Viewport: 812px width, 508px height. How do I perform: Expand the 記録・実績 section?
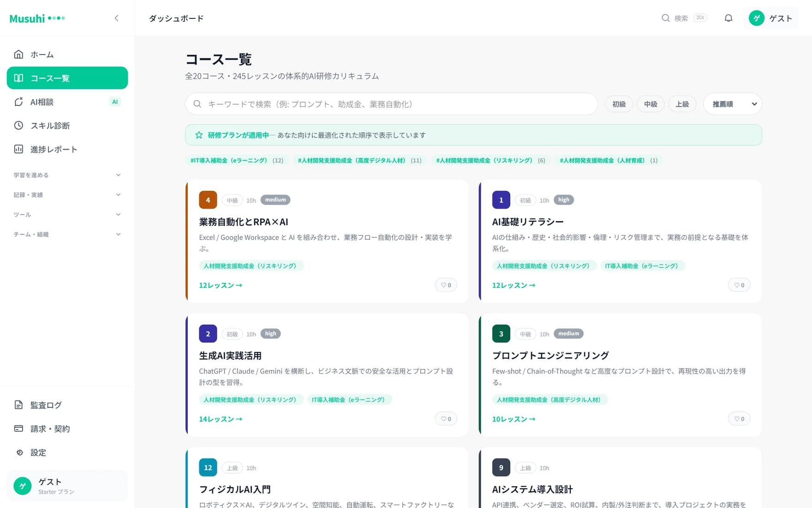(67, 195)
